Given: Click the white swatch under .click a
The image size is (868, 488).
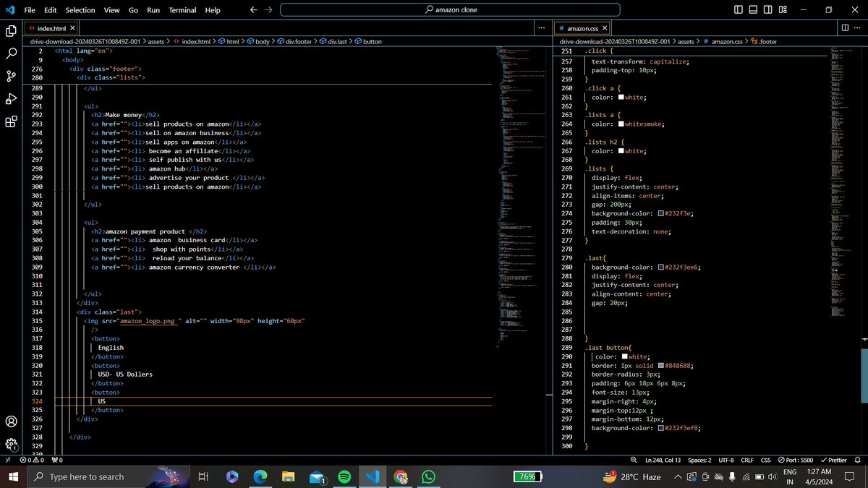Looking at the screenshot, I should pos(621,97).
